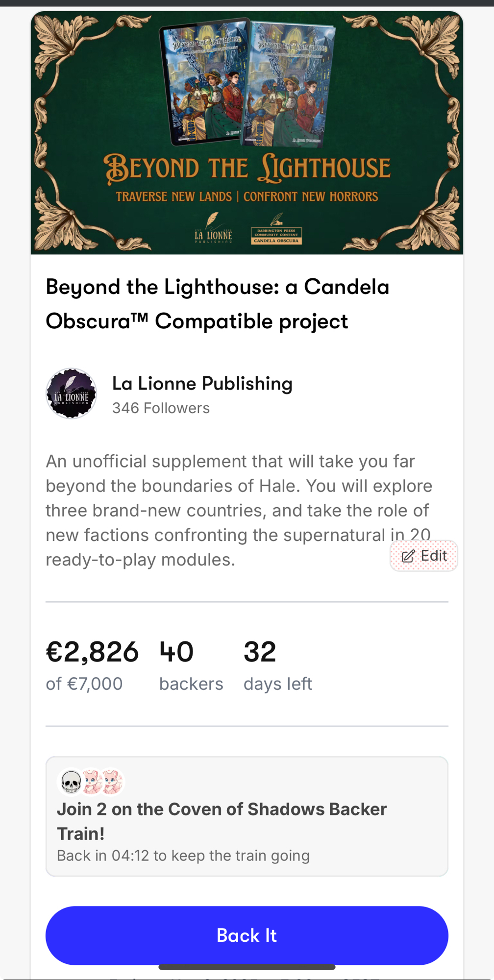Tap the La Lionne Publishing round avatar
The height and width of the screenshot is (980, 494).
[71, 393]
